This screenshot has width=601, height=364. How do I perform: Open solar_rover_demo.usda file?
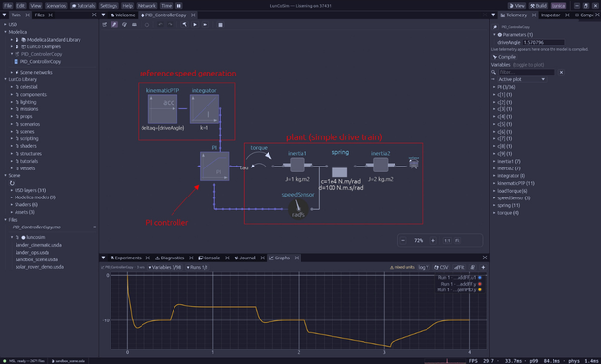(40, 267)
